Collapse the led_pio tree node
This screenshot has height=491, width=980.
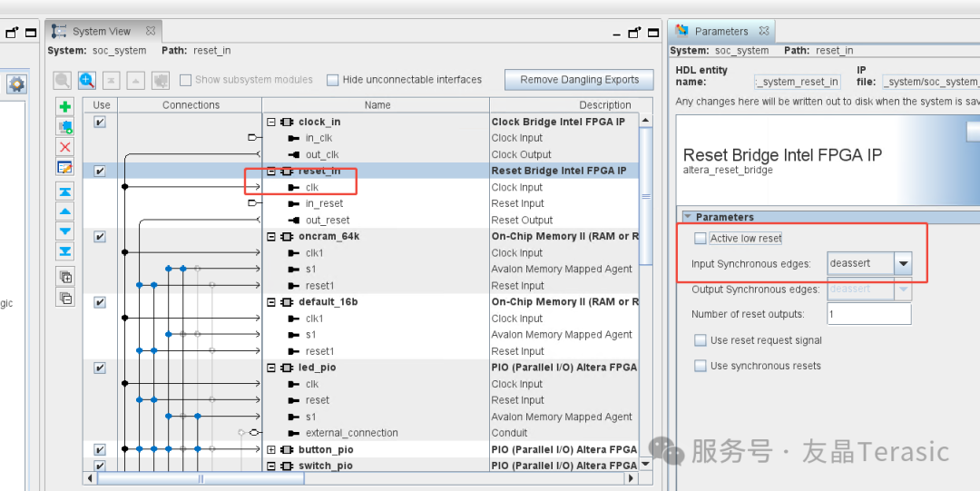click(271, 368)
